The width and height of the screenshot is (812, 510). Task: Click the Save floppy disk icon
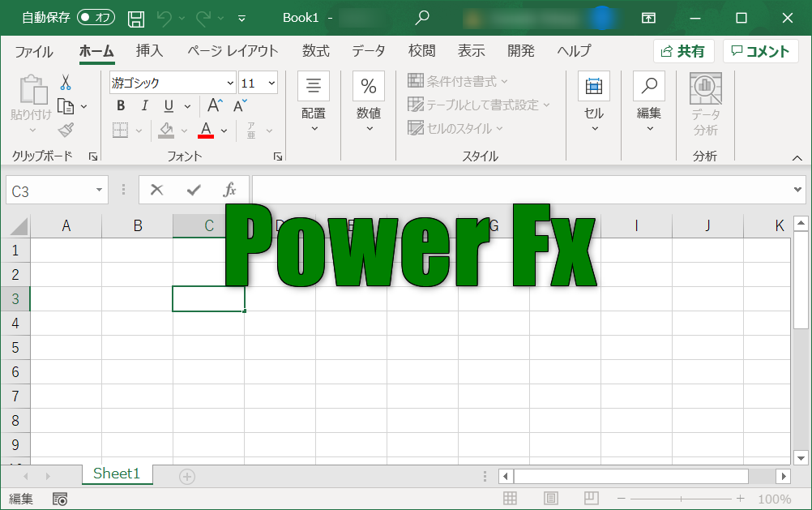tap(137, 18)
